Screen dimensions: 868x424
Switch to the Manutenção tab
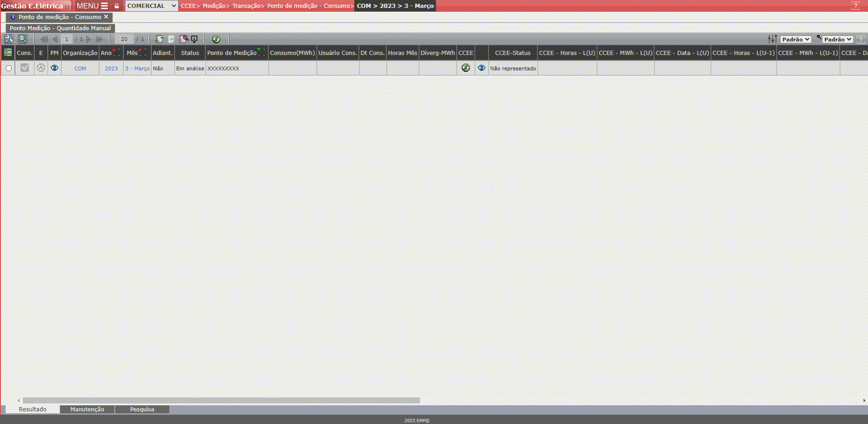[87, 409]
